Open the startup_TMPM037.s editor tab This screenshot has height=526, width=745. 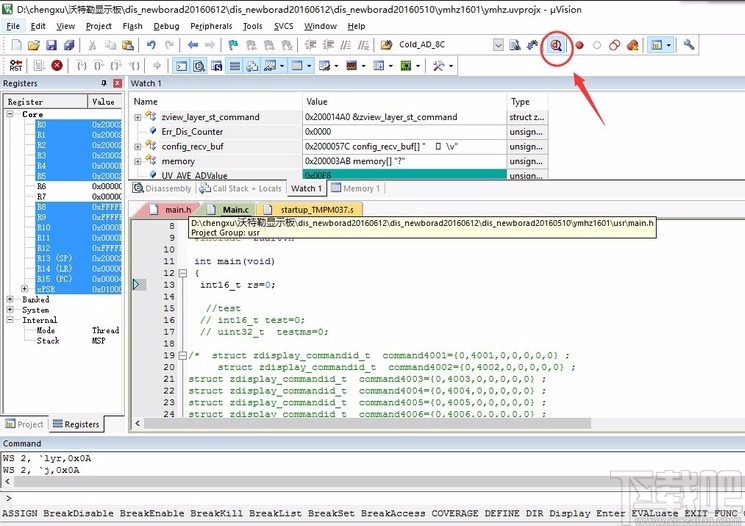click(x=312, y=210)
